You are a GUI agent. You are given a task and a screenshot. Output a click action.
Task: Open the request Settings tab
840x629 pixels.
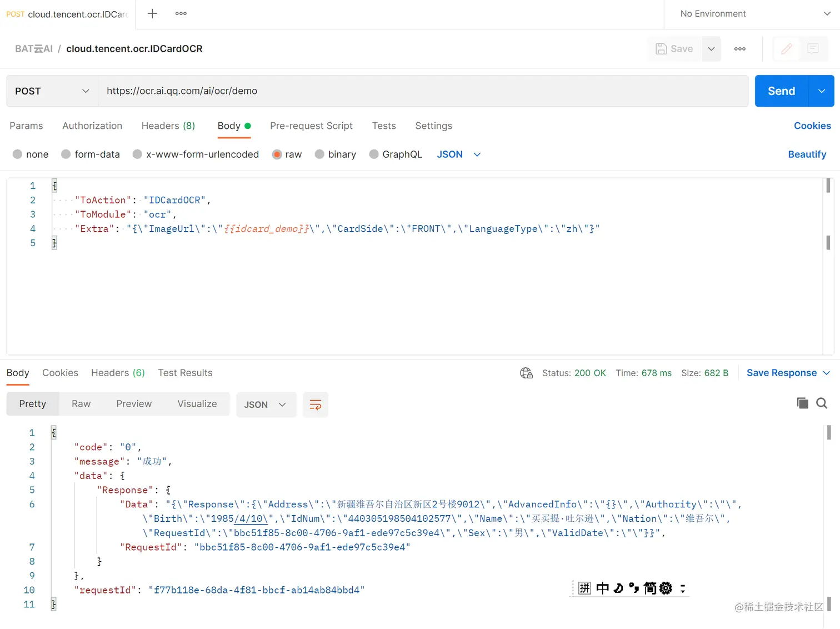pyautogui.click(x=433, y=126)
